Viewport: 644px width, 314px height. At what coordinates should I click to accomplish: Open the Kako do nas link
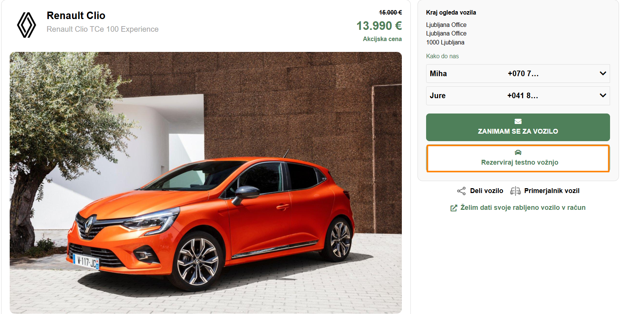[x=443, y=56]
